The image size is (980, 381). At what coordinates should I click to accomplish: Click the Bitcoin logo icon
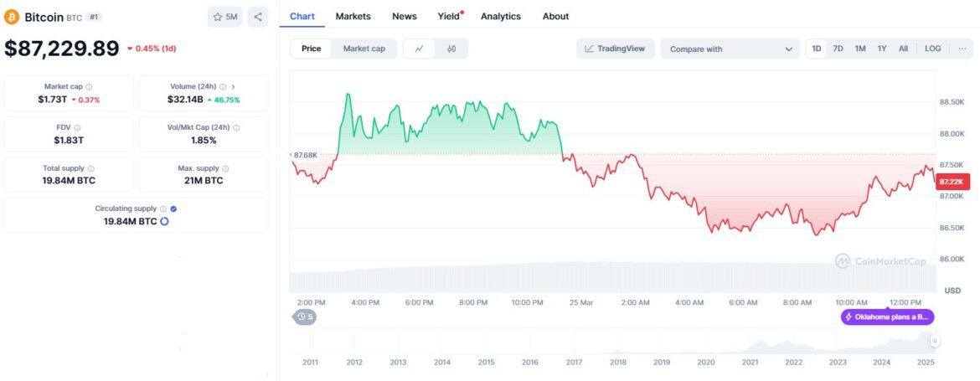click(x=12, y=17)
